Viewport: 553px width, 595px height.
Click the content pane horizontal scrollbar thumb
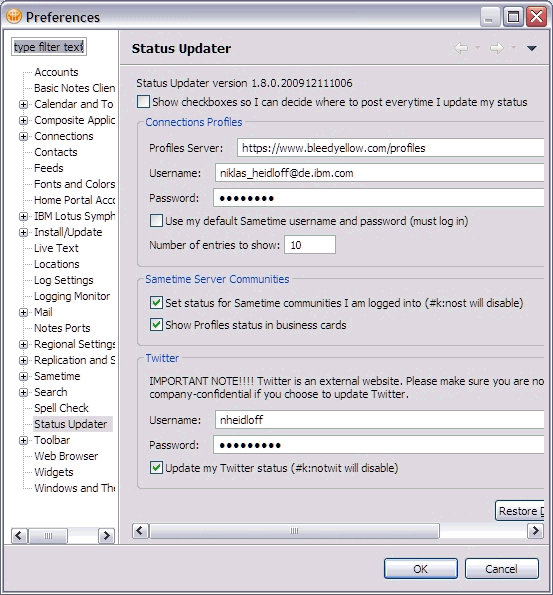point(295,530)
